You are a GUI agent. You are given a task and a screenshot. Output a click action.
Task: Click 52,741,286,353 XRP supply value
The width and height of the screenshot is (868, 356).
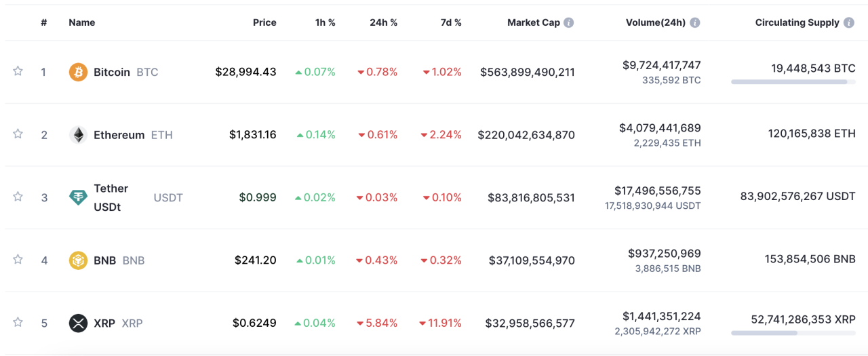(x=804, y=319)
